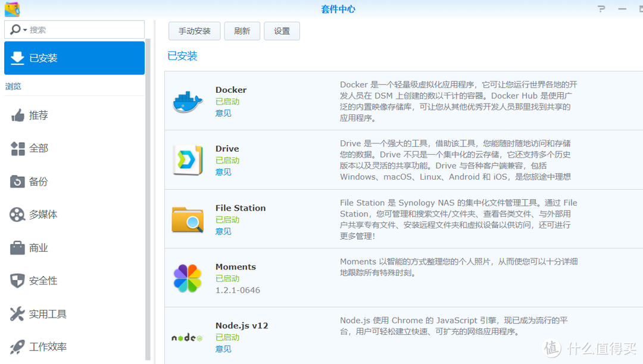Screen dimensions: 643x364
Task: Open the Synology Drive package icon
Action: point(188,160)
